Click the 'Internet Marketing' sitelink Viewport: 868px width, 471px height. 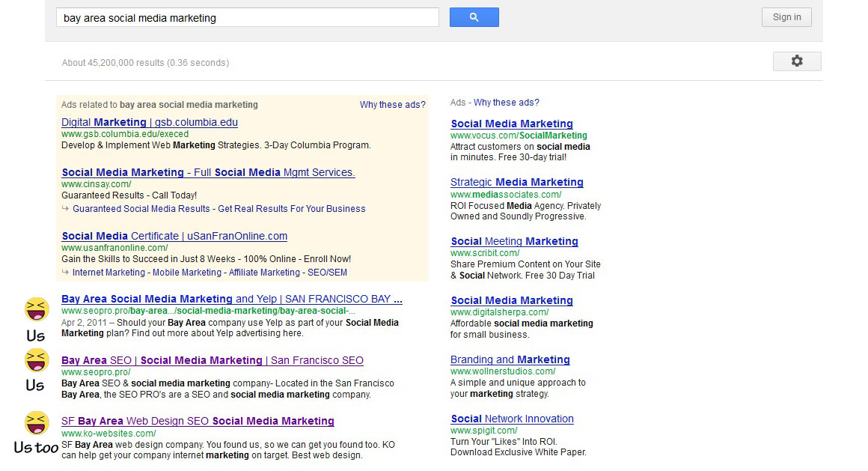(109, 273)
